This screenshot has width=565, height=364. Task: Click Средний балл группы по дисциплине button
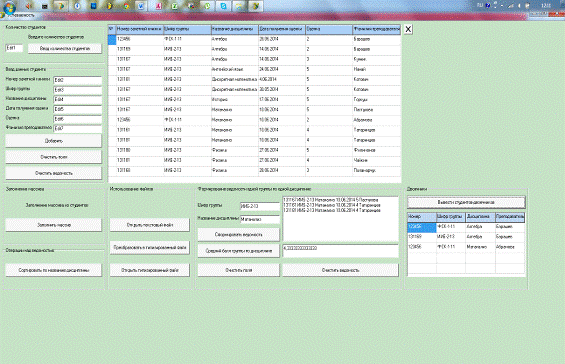click(239, 251)
